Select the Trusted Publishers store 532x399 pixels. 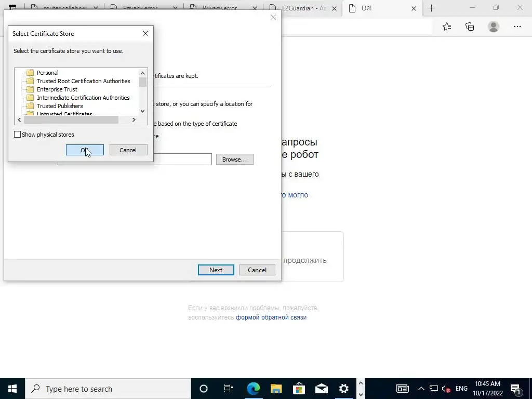pos(60,106)
